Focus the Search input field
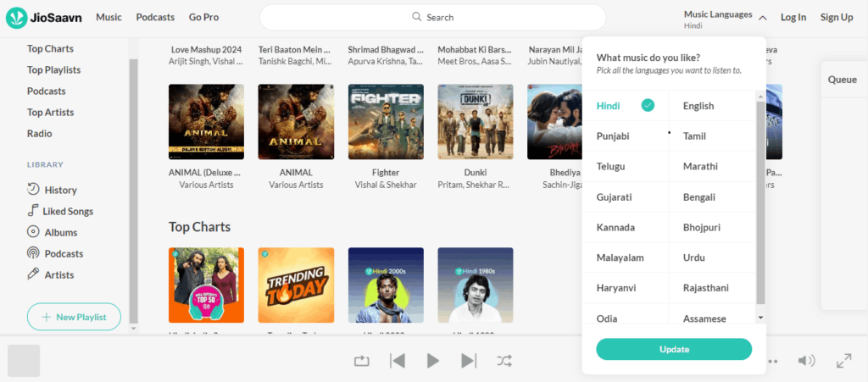This screenshot has width=868, height=382. tap(433, 17)
